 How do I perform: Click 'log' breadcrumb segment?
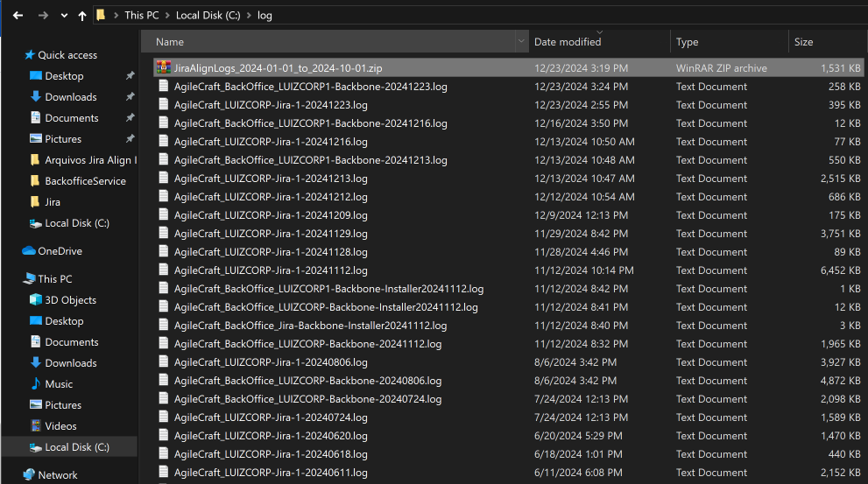click(x=265, y=16)
